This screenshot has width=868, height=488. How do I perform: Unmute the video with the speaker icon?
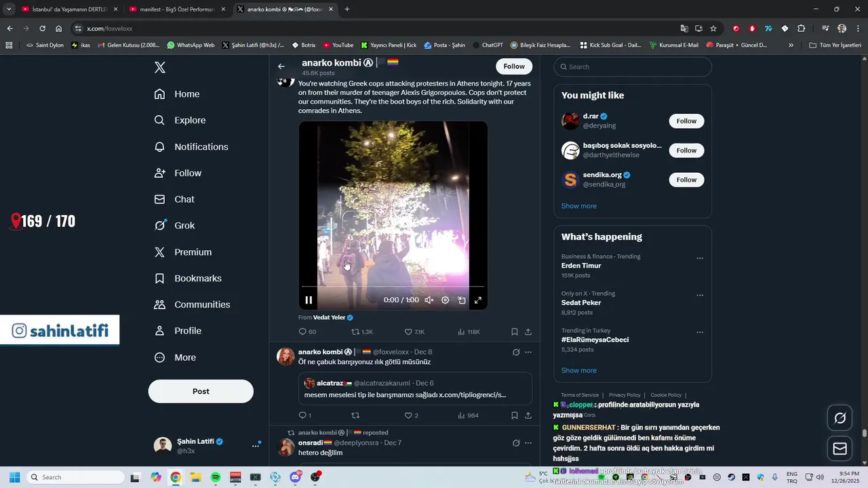click(x=429, y=300)
